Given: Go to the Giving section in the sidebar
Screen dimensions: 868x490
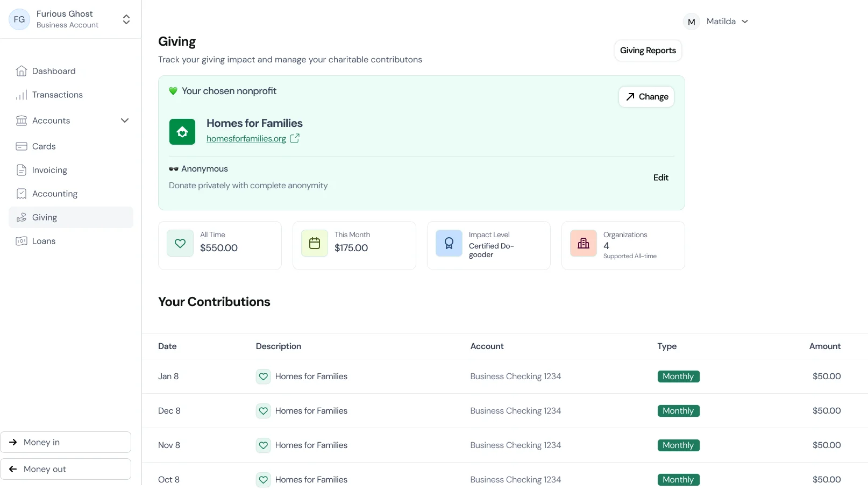Looking at the screenshot, I should (45, 217).
